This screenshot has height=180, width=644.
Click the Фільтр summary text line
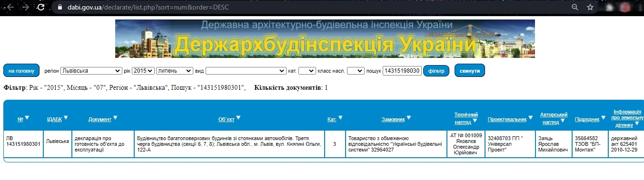click(125, 87)
